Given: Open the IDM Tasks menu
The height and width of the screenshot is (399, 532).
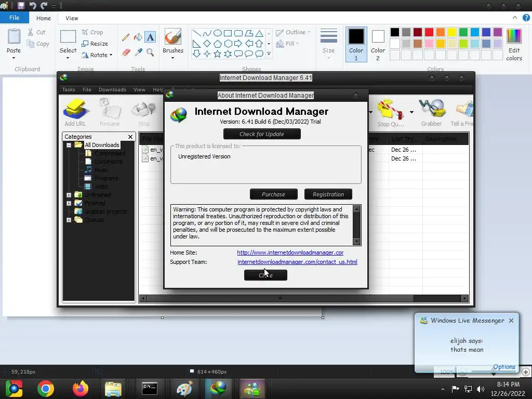Looking at the screenshot, I should (69, 89).
